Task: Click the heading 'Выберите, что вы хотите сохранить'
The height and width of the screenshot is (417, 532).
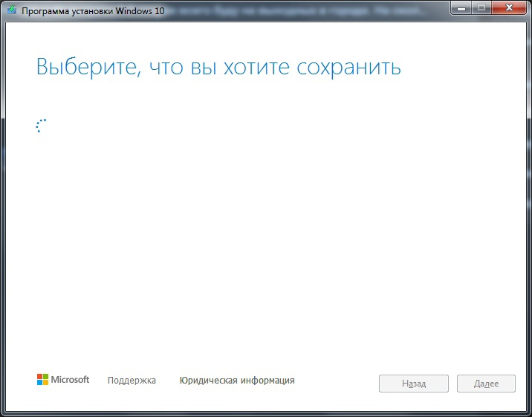Action: click(218, 67)
